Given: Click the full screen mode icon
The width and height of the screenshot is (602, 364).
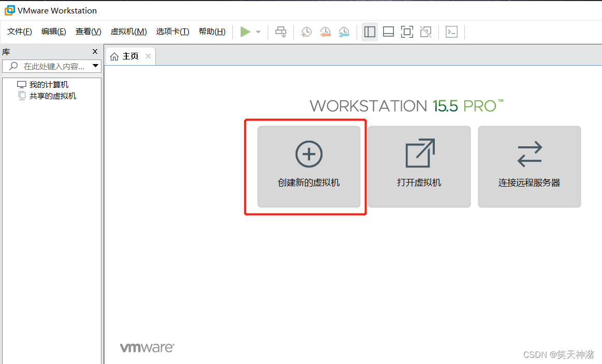Looking at the screenshot, I should coord(407,32).
